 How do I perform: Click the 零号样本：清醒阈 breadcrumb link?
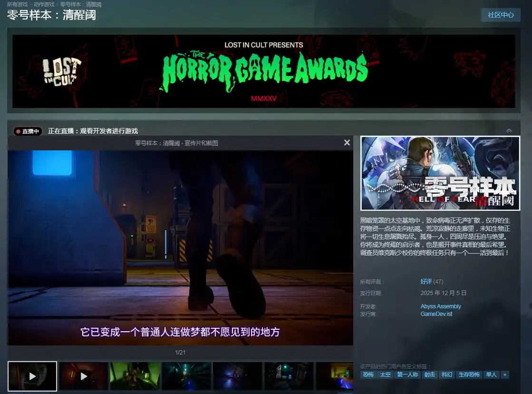[81, 4]
